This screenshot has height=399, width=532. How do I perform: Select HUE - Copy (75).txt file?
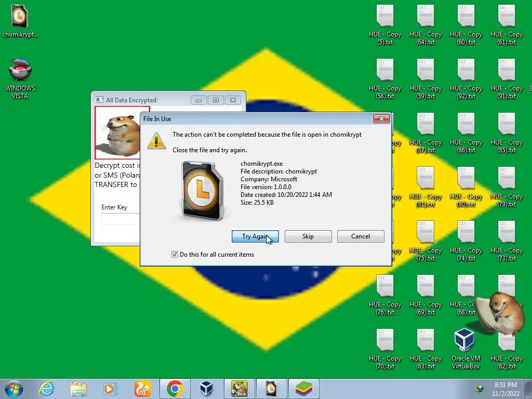click(x=425, y=241)
